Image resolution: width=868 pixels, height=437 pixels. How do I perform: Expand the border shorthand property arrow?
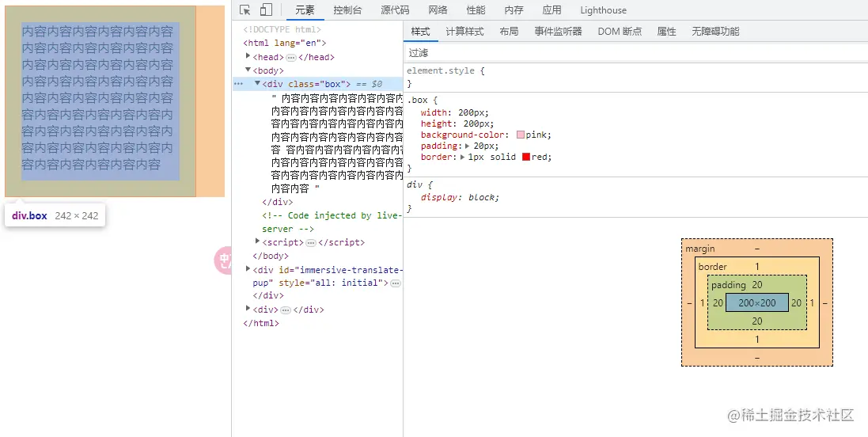tap(462, 158)
